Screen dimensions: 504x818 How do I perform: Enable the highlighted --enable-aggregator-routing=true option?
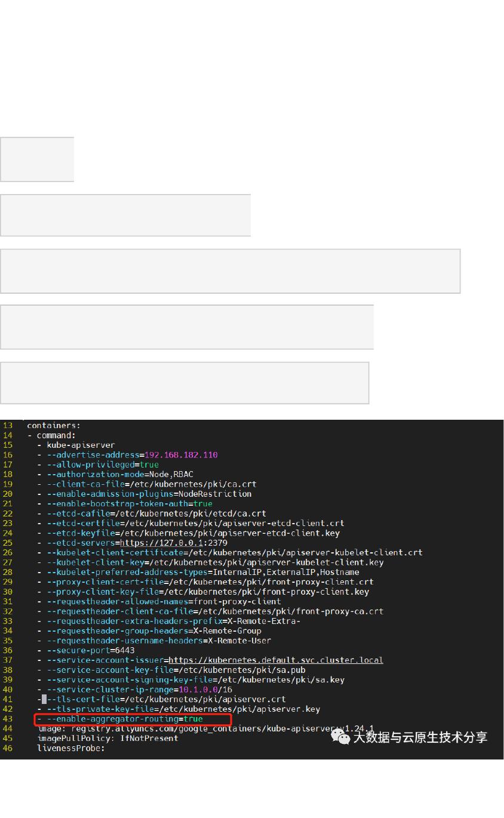tap(131, 718)
